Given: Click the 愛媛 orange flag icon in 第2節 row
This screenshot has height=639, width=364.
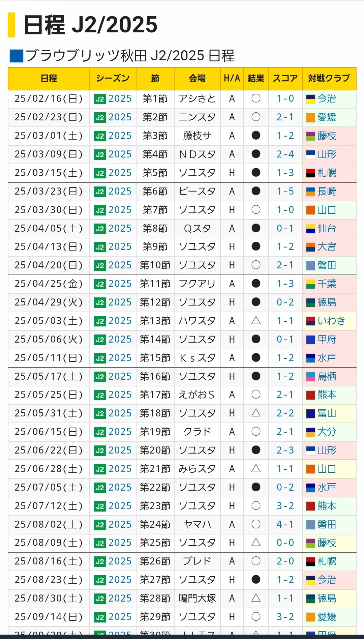Looking at the screenshot, I should click(x=310, y=118).
